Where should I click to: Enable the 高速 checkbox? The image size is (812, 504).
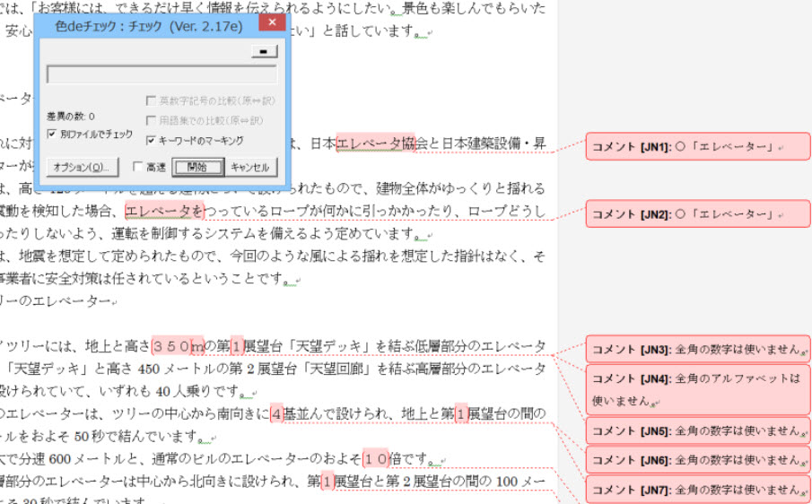click(x=137, y=167)
